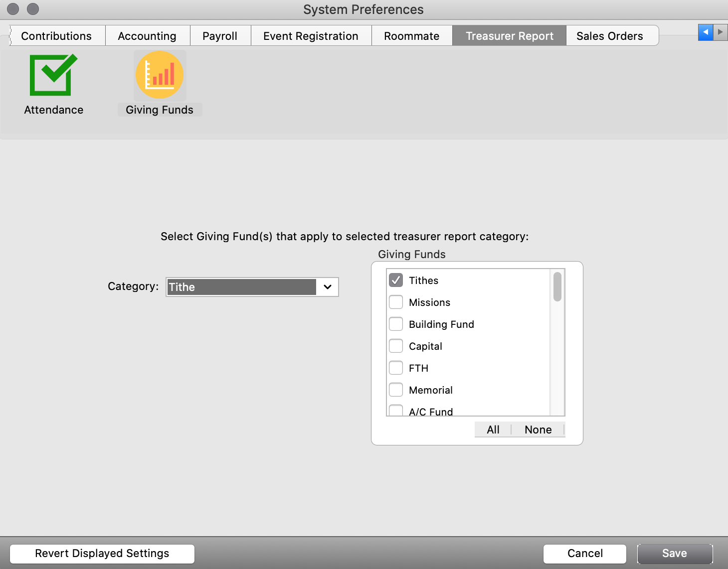728x569 pixels.
Task: Select the Giving Funds chart icon
Action: point(160,75)
